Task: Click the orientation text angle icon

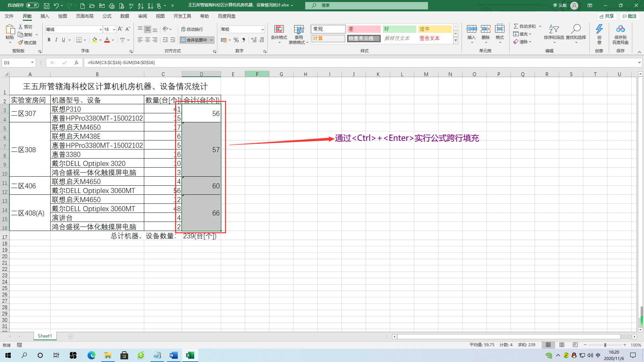Action: point(165,29)
